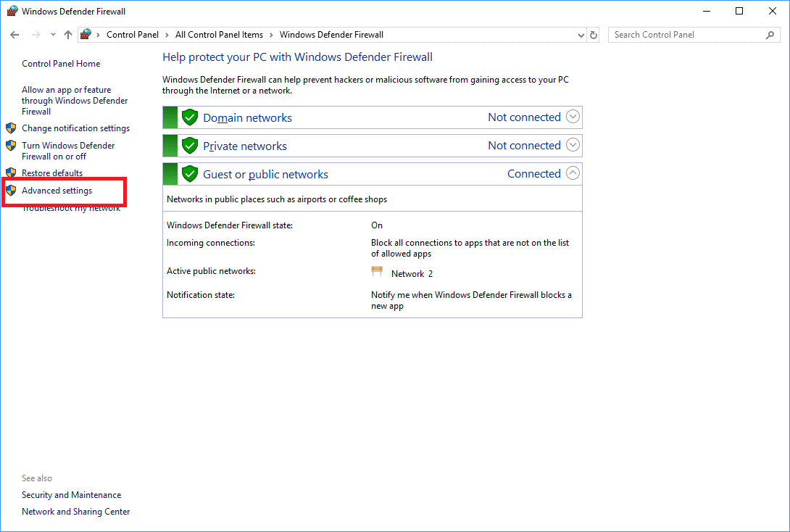Image resolution: width=790 pixels, height=532 pixels.
Task: Collapse the Guest or public networks chevron
Action: pos(573,173)
